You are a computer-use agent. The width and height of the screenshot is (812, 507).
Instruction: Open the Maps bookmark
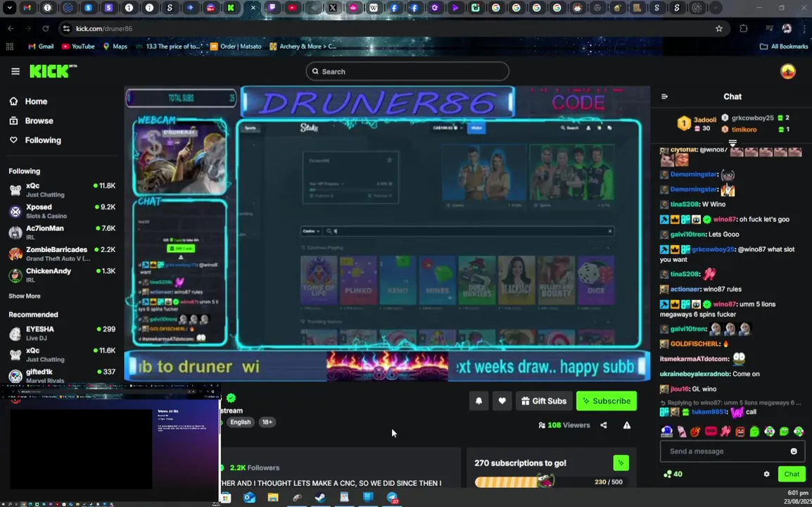(x=115, y=46)
